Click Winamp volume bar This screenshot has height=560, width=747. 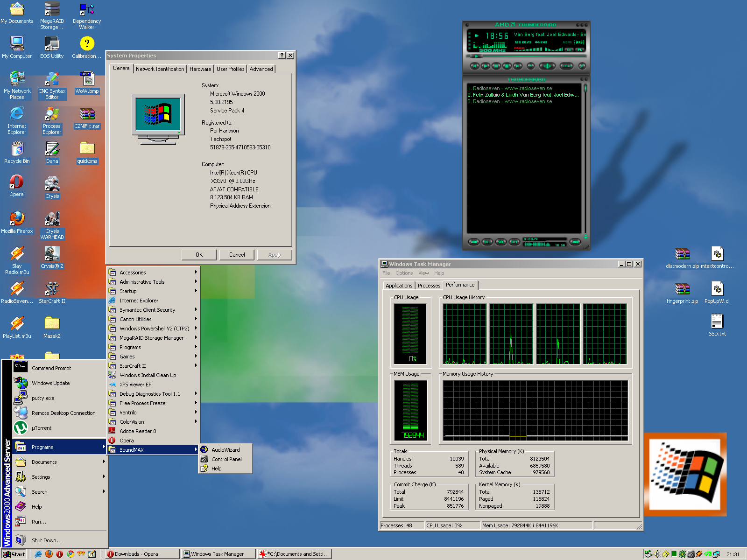click(x=528, y=49)
